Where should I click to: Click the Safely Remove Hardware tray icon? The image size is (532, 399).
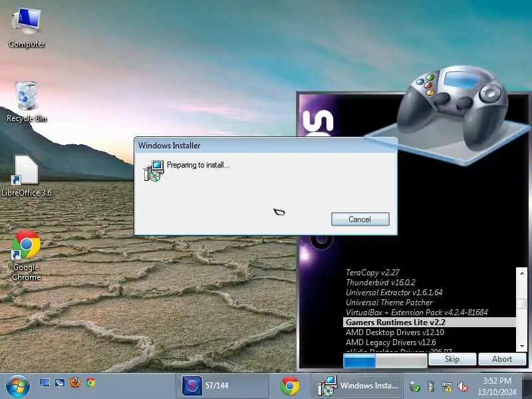coord(431,386)
